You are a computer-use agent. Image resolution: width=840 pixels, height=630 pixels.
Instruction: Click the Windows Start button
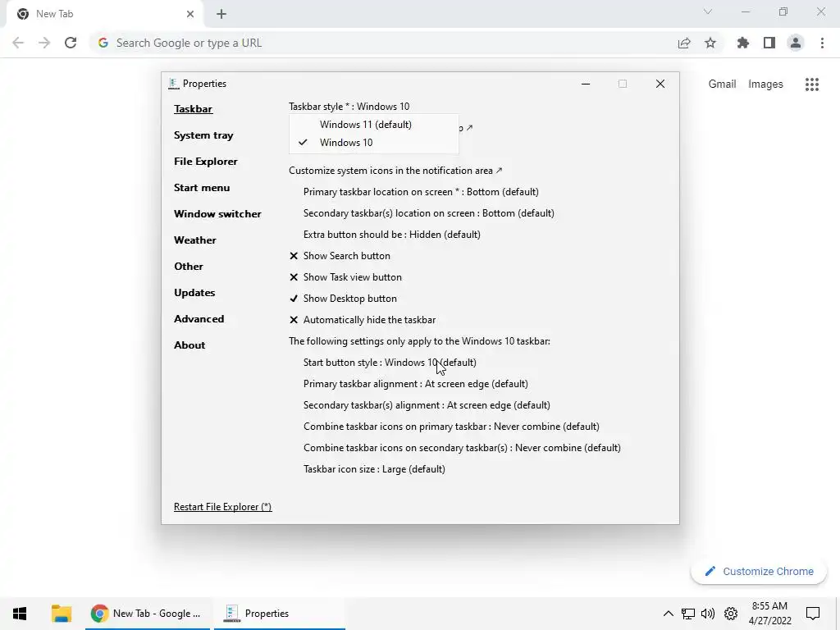coord(20,614)
